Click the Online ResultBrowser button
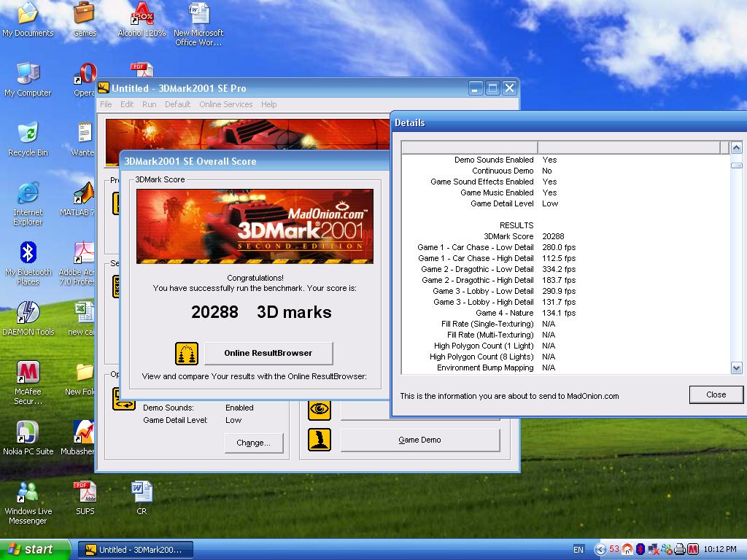Viewport: 747px width, 560px height. tap(268, 354)
